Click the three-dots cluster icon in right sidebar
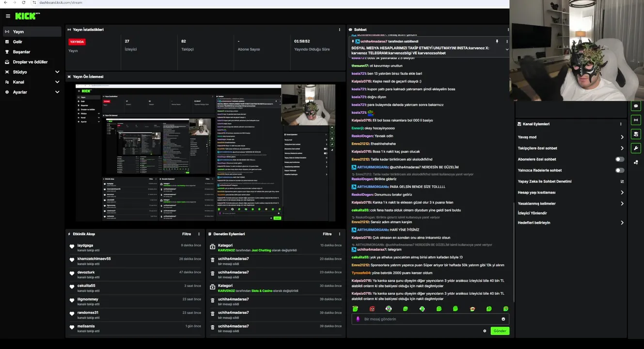This screenshot has width=644, height=349. pyautogui.click(x=636, y=162)
